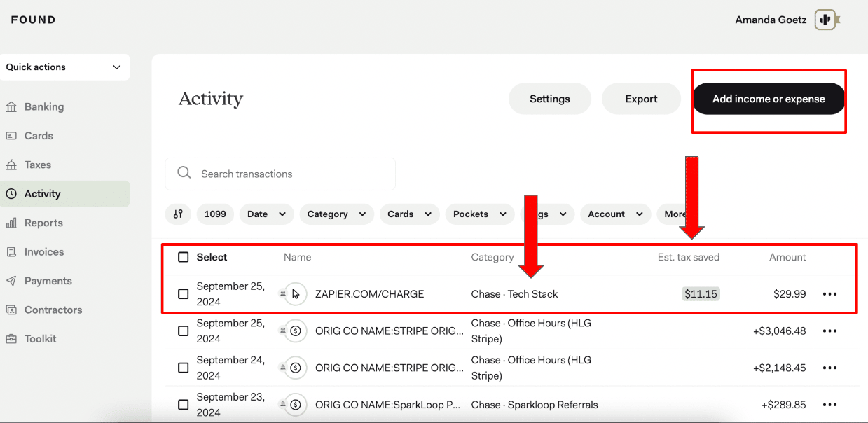
Task: Check the Zapier transaction checkbox
Action: point(184,294)
